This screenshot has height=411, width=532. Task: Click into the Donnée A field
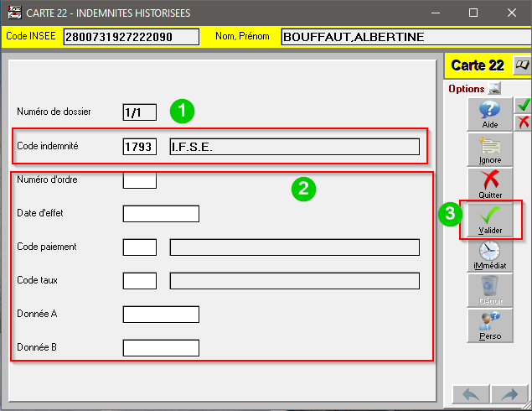(x=161, y=314)
